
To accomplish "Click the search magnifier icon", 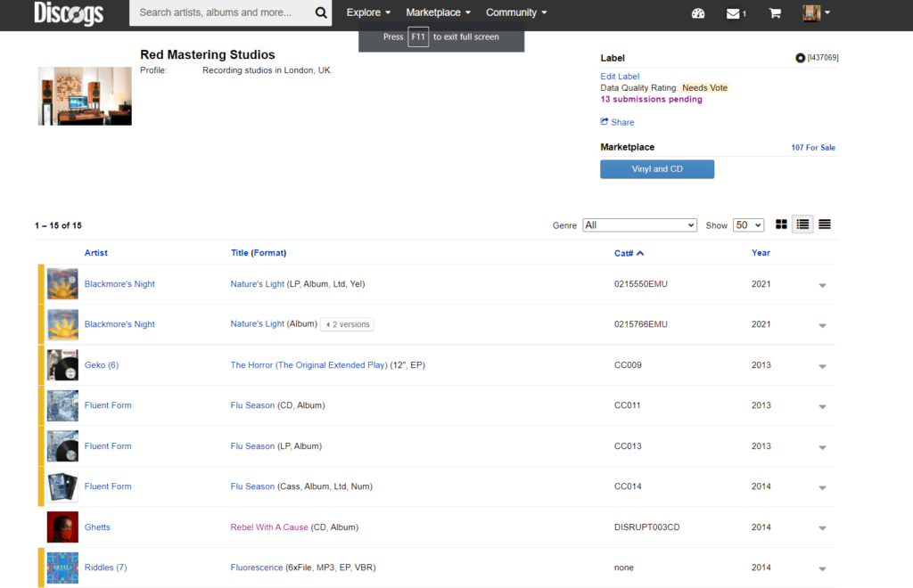I will tap(321, 12).
